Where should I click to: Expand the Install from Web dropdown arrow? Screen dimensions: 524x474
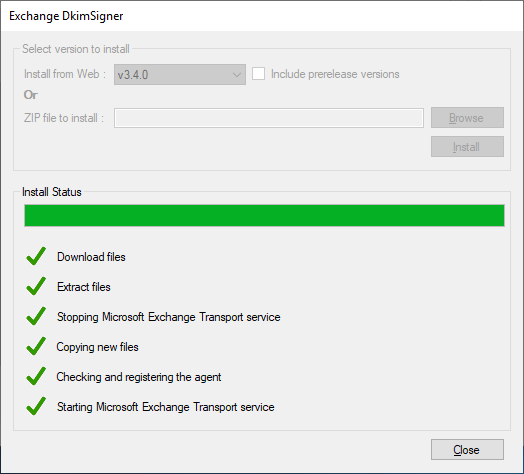tap(237, 75)
